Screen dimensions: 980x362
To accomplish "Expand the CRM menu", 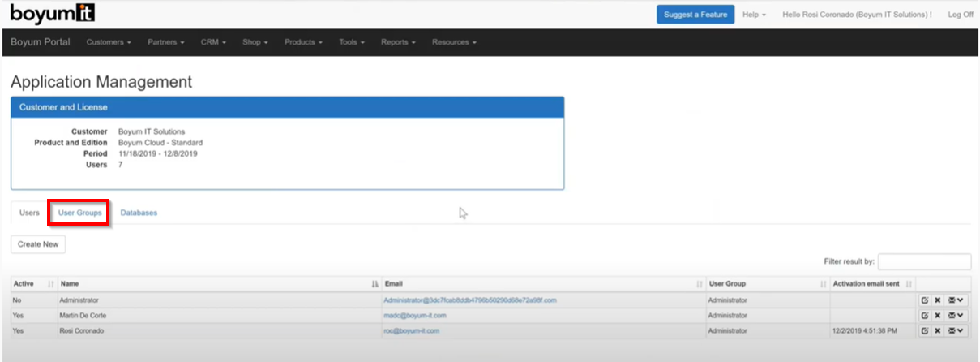I will 213,42.
